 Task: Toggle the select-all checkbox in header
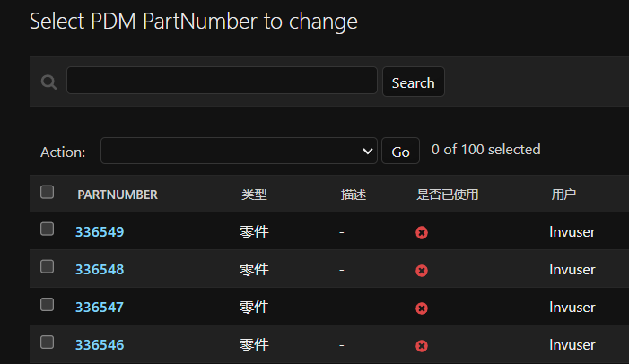(x=47, y=192)
